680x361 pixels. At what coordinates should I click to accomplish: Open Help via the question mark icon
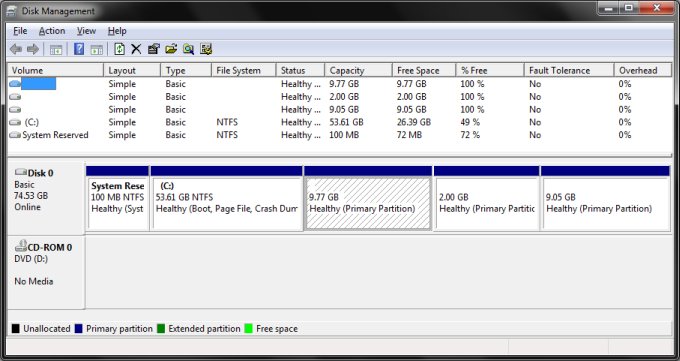coord(79,49)
